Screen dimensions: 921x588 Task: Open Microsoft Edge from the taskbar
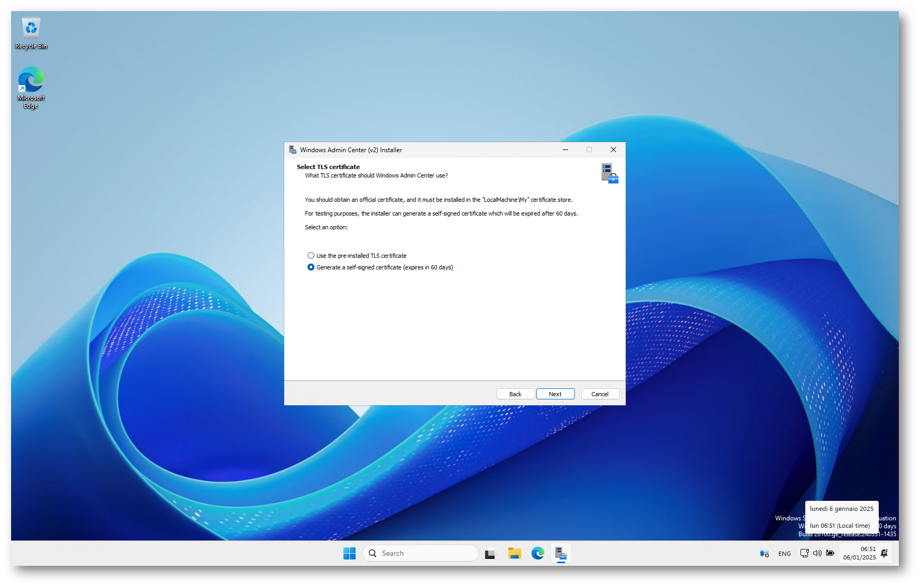pos(538,554)
